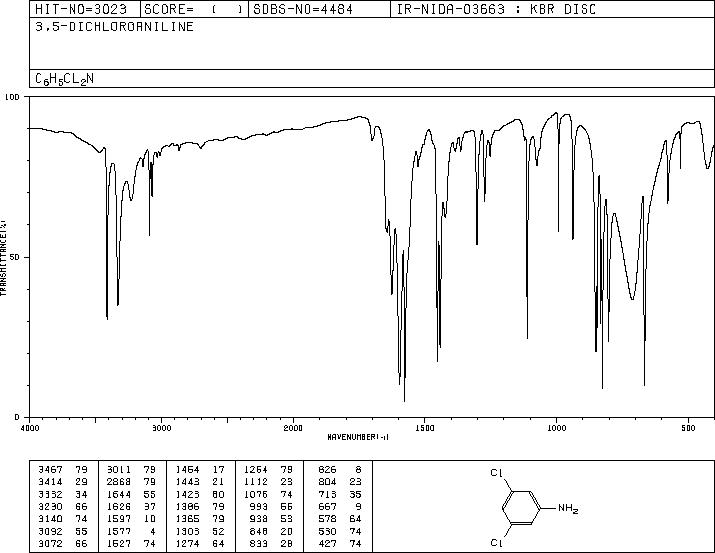
Task: Select peak value 1303 in the table
Action: (187, 531)
